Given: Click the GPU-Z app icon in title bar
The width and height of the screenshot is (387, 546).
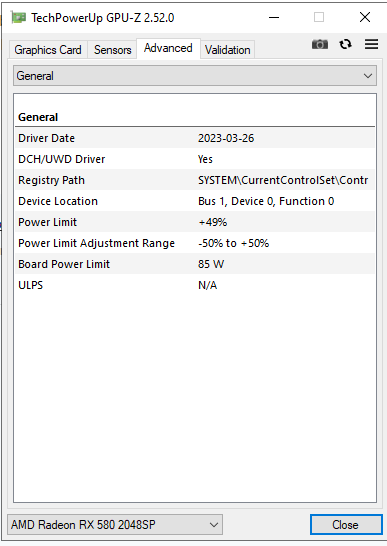Looking at the screenshot, I should tap(18, 17).
